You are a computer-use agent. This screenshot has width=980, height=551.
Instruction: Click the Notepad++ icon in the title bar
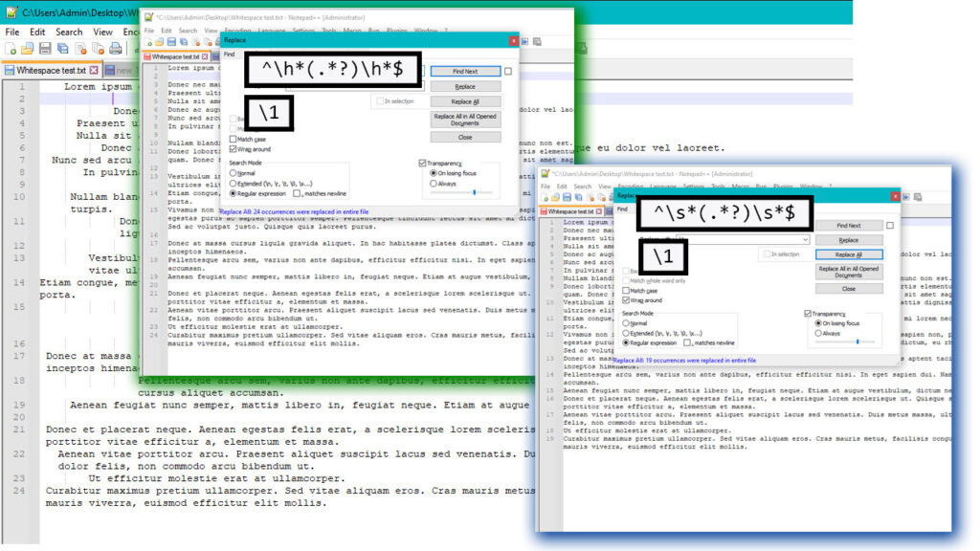(12, 13)
